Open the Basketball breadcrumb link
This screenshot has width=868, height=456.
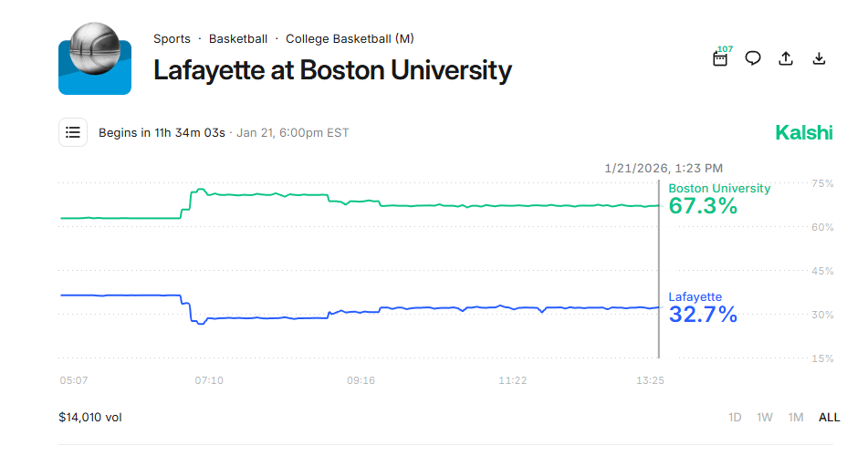pos(238,39)
